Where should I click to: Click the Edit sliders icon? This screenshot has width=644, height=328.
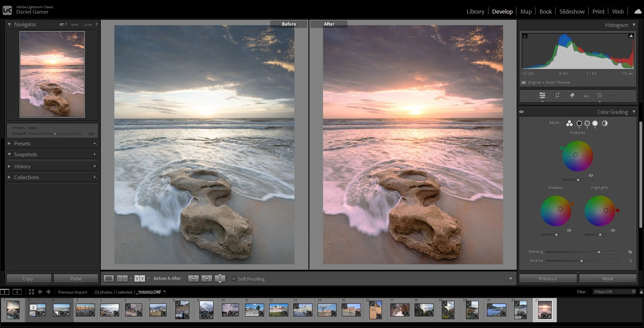(542, 96)
